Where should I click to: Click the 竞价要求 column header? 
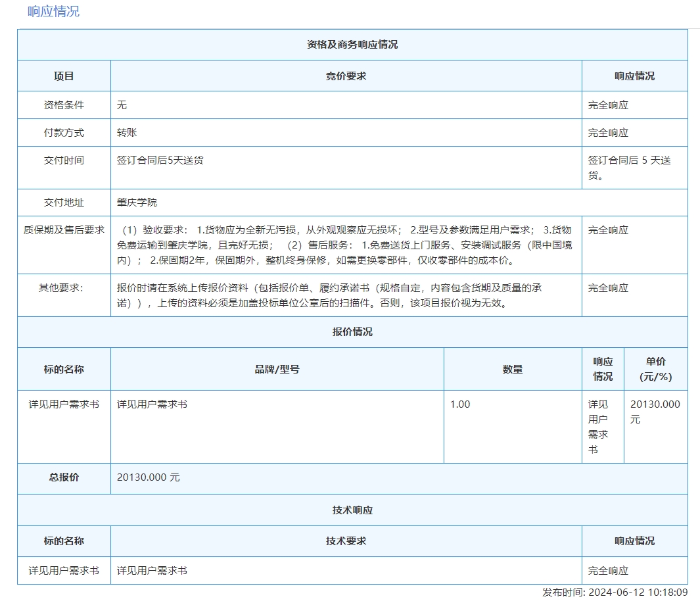click(x=346, y=76)
